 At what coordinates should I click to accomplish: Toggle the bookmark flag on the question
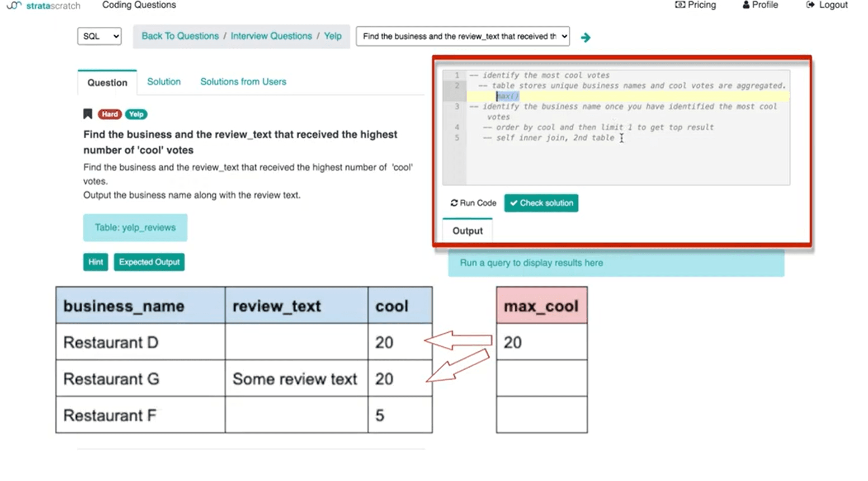pyautogui.click(x=87, y=114)
